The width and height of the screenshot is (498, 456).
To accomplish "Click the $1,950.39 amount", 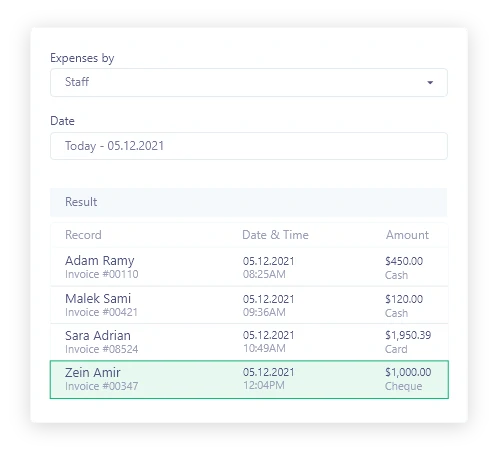I will [x=408, y=335].
